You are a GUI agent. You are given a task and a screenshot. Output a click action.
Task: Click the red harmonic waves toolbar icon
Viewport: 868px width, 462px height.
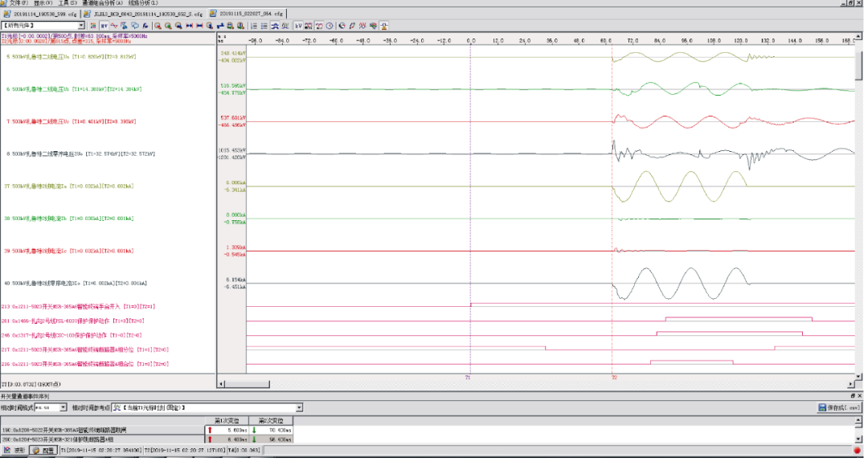pos(362,26)
